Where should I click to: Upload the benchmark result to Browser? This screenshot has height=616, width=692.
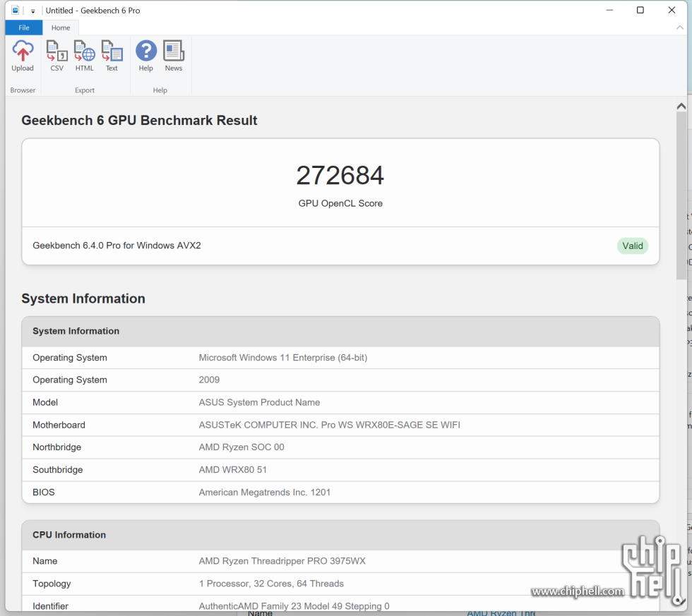click(x=23, y=56)
